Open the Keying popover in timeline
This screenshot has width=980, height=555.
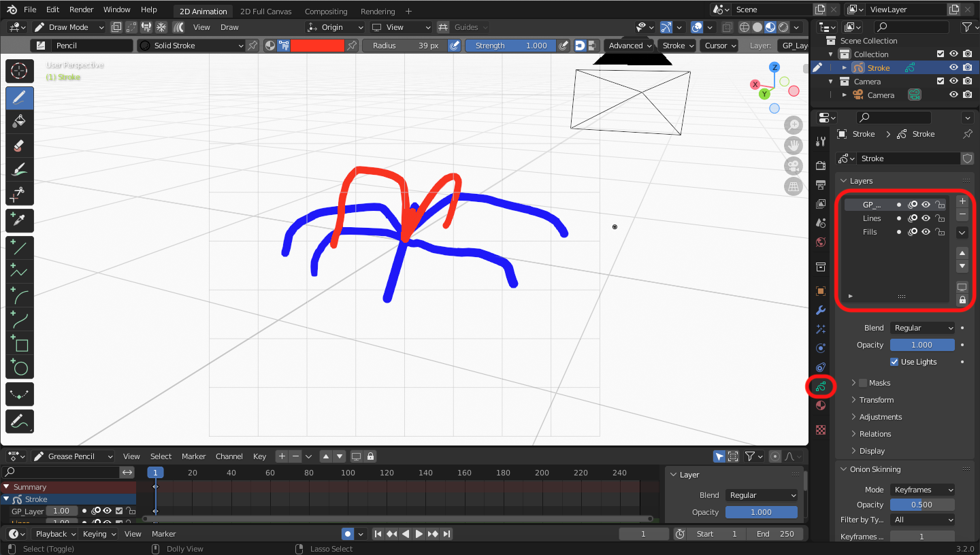98,534
